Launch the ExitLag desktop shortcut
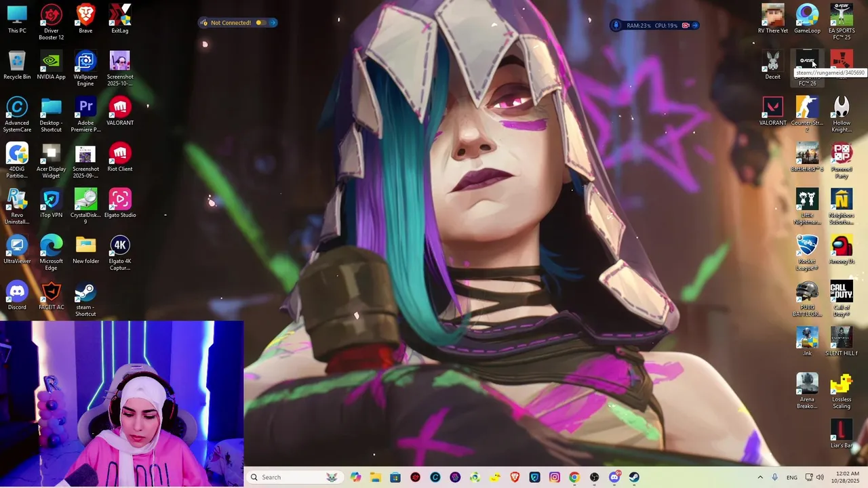868x488 pixels. coord(120,19)
